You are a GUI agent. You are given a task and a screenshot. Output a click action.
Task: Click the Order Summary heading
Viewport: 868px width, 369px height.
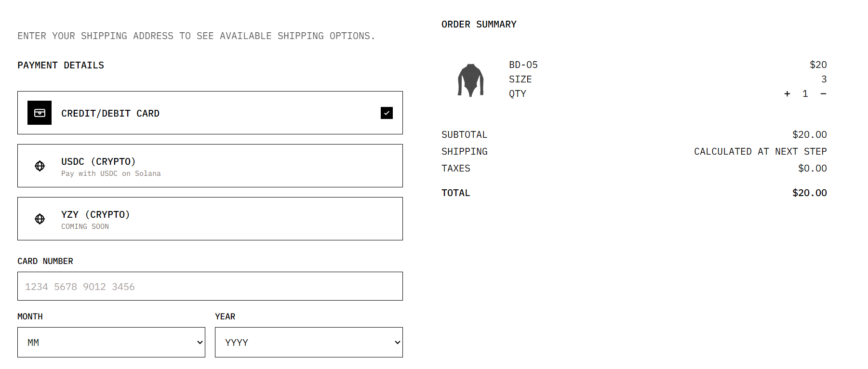[479, 24]
